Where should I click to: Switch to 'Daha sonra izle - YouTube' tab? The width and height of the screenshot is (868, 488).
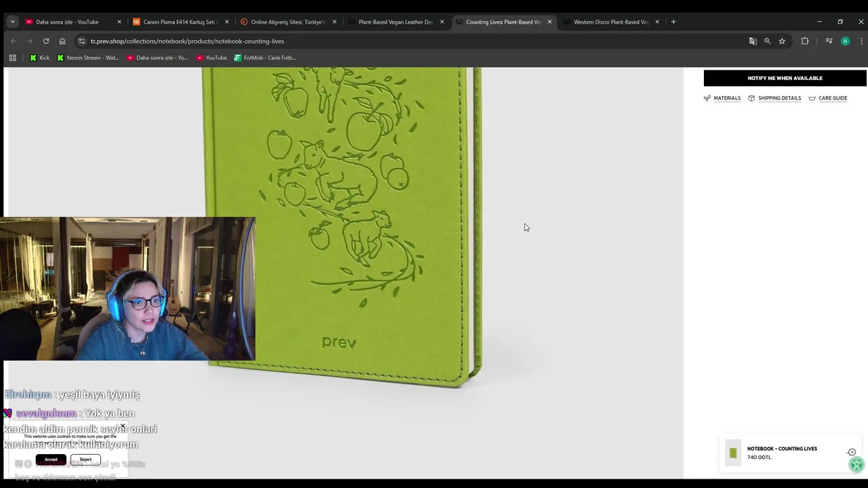[67, 22]
